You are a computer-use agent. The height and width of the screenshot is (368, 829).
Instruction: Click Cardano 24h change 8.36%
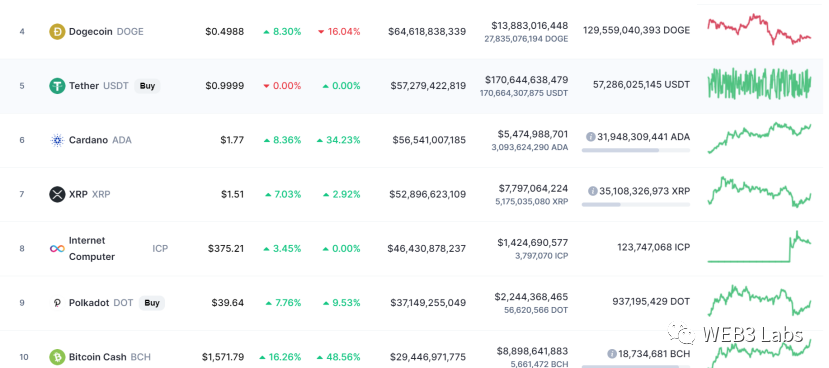coord(282,140)
